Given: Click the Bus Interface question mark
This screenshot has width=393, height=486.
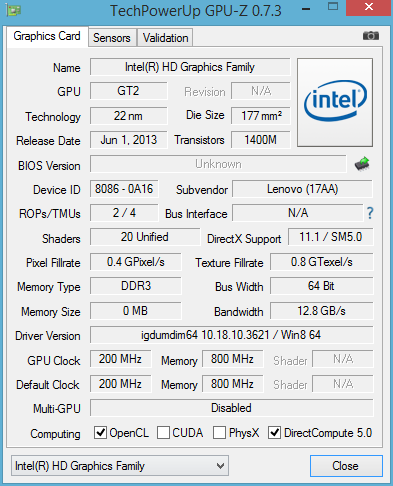Looking at the screenshot, I should [370, 213].
